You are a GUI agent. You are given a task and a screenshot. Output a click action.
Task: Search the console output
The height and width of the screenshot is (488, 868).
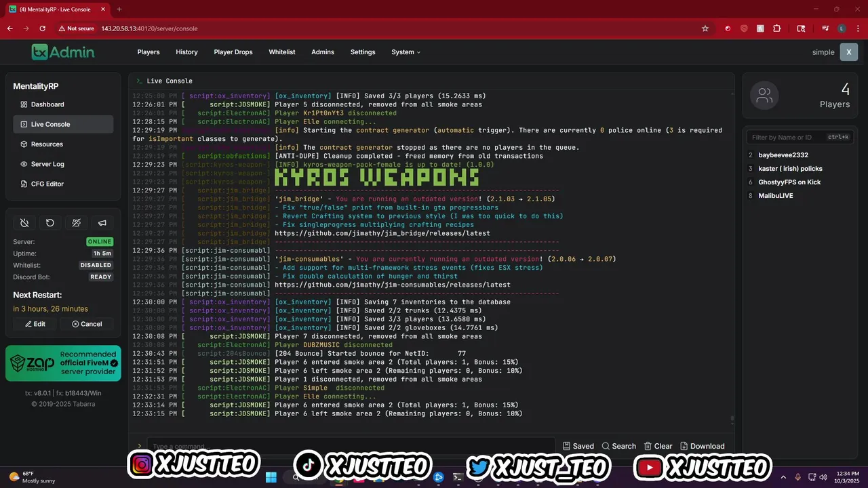click(619, 446)
